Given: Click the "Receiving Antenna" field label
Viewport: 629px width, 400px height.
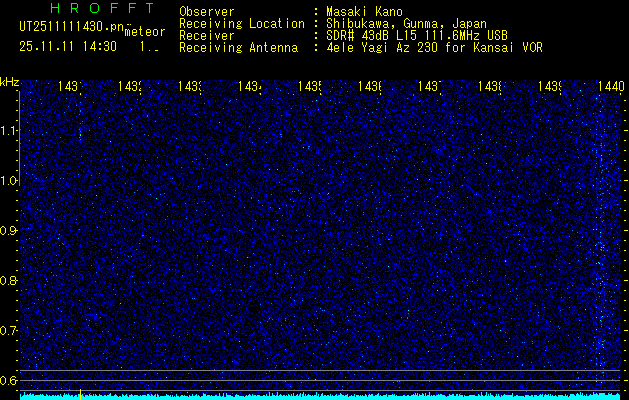Looking at the screenshot, I should [238, 48].
